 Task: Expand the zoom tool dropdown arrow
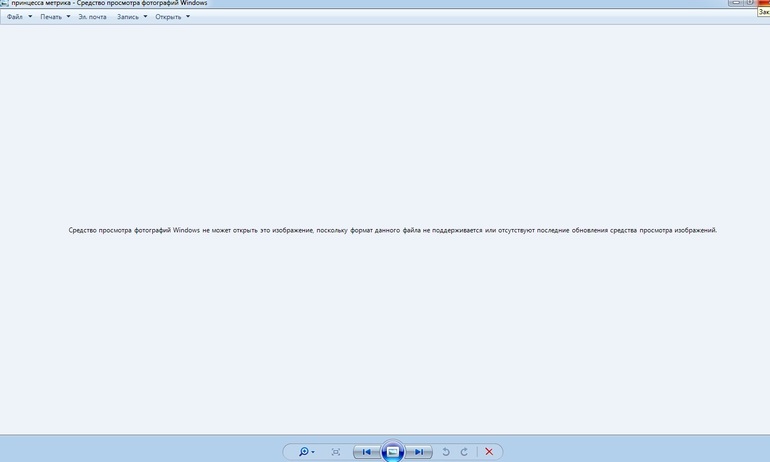pyautogui.click(x=313, y=452)
